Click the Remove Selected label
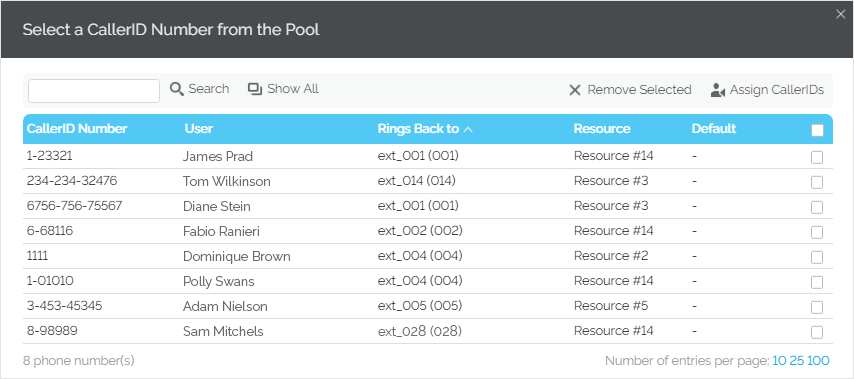This screenshot has width=854, height=379. pyautogui.click(x=639, y=90)
